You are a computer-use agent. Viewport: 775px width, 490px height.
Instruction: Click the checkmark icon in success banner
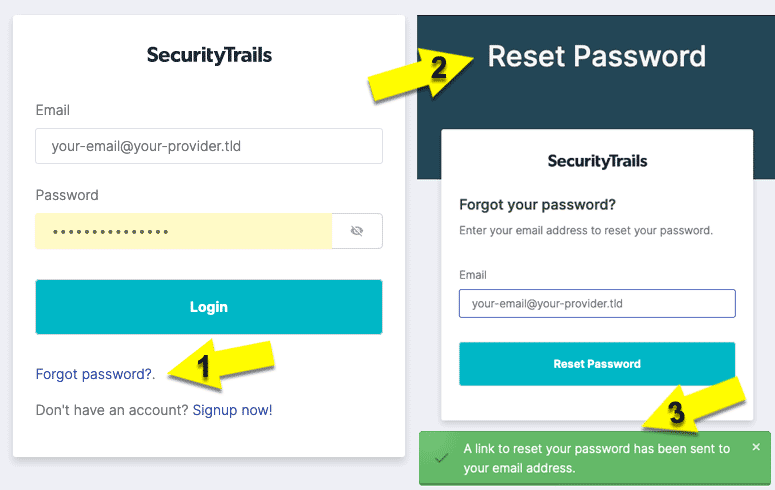coord(441,458)
